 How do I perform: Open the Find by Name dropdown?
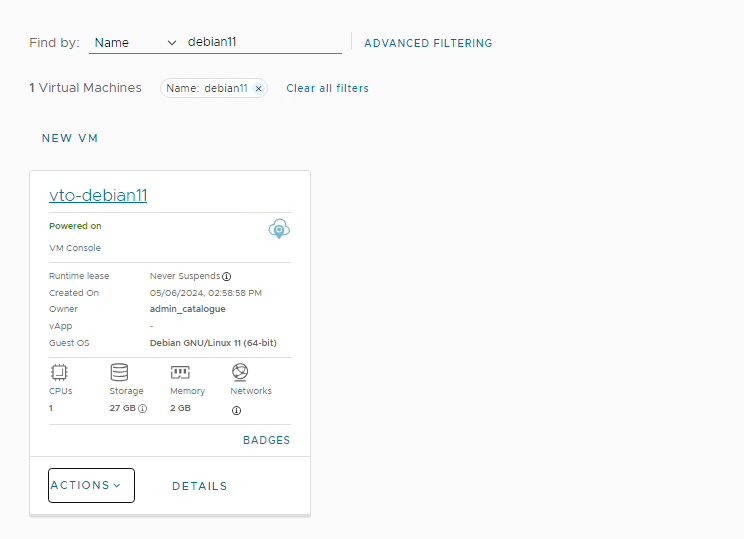(x=135, y=43)
